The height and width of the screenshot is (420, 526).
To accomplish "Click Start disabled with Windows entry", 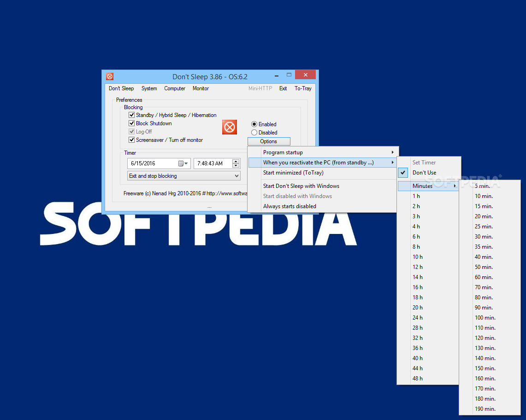I will 322,196.
